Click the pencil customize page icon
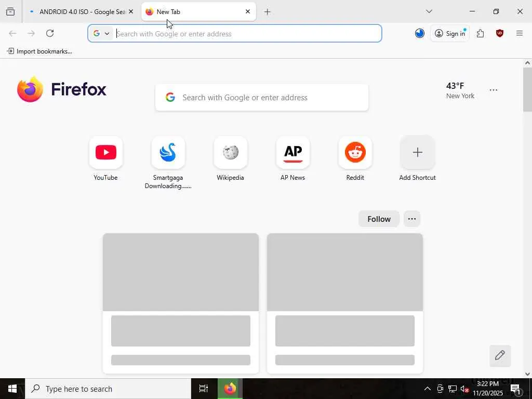Image resolution: width=532 pixels, height=399 pixels. point(500,355)
